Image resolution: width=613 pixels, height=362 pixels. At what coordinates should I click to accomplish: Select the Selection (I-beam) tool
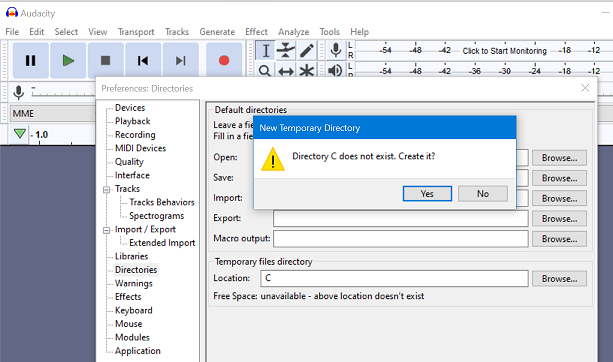[265, 50]
